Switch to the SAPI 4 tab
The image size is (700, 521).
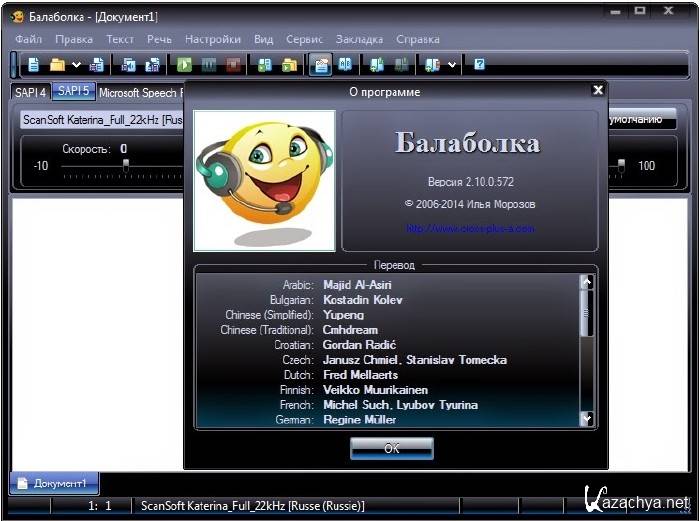30,92
